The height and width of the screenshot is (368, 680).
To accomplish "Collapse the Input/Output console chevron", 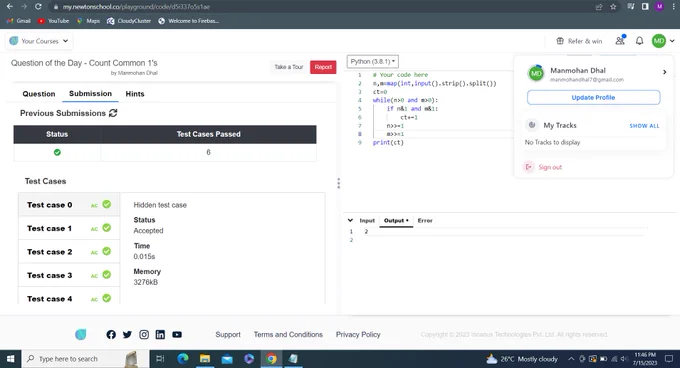I will click(350, 220).
